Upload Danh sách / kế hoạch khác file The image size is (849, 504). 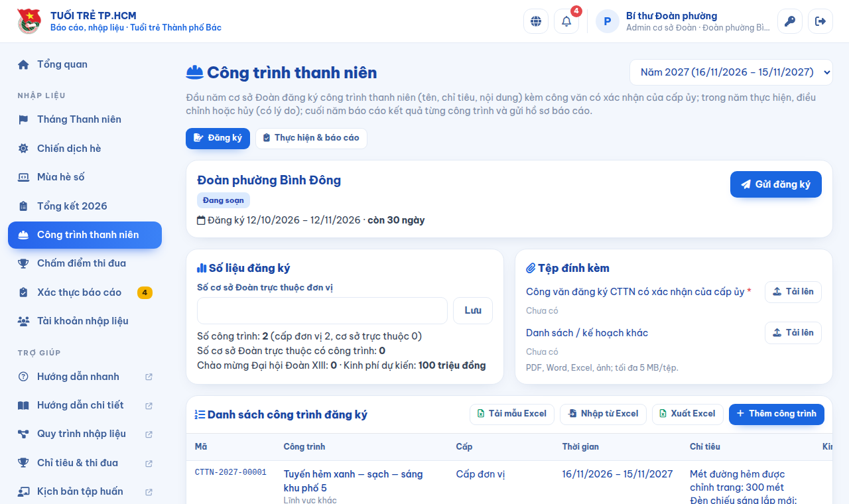[793, 333]
